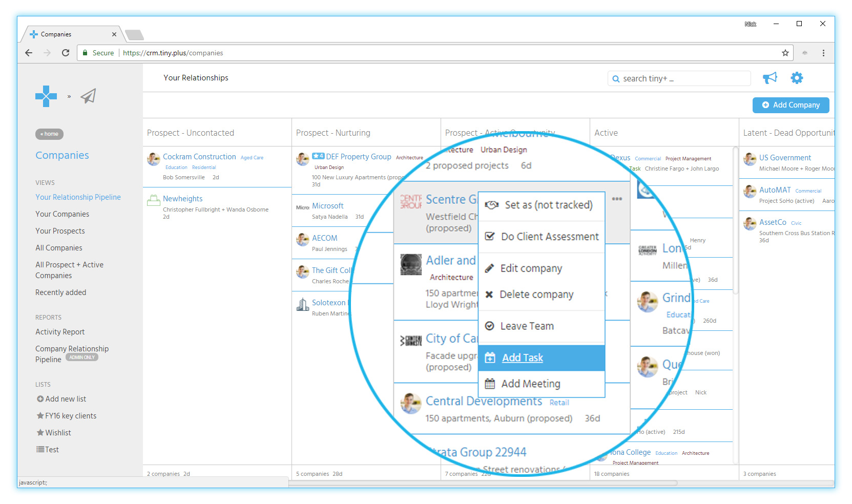Go back with the browser back arrow
This screenshot has width=852, height=504.
29,53
